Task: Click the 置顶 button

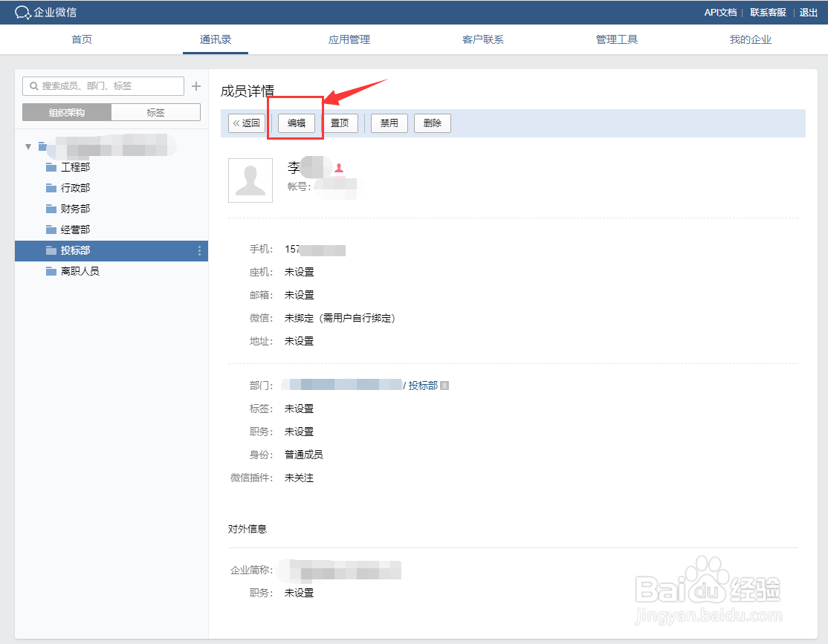Action: pos(340,123)
